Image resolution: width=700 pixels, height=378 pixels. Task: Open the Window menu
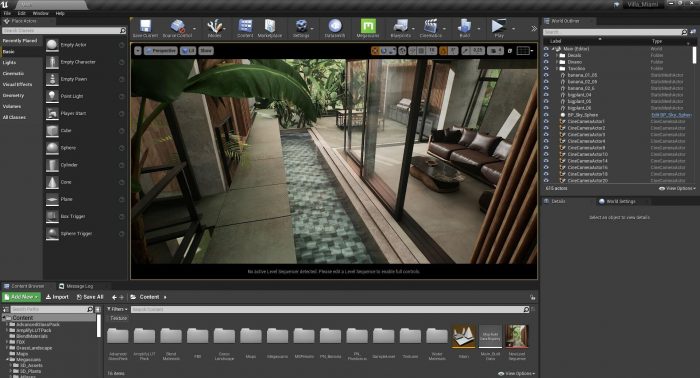(41, 13)
